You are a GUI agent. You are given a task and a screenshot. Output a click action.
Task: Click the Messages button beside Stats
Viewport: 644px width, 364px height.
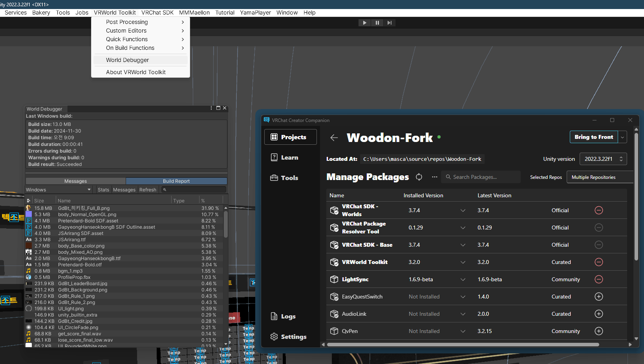click(x=124, y=189)
